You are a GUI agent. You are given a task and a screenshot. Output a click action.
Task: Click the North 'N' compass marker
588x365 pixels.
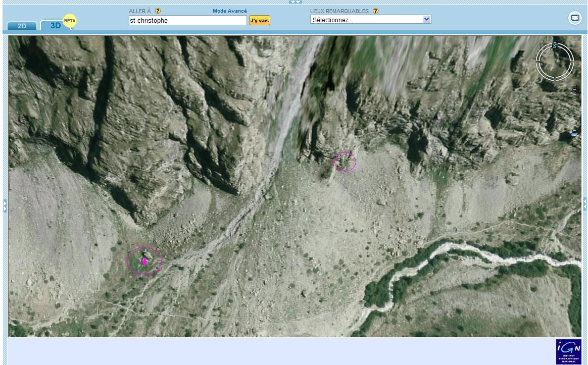555,45
